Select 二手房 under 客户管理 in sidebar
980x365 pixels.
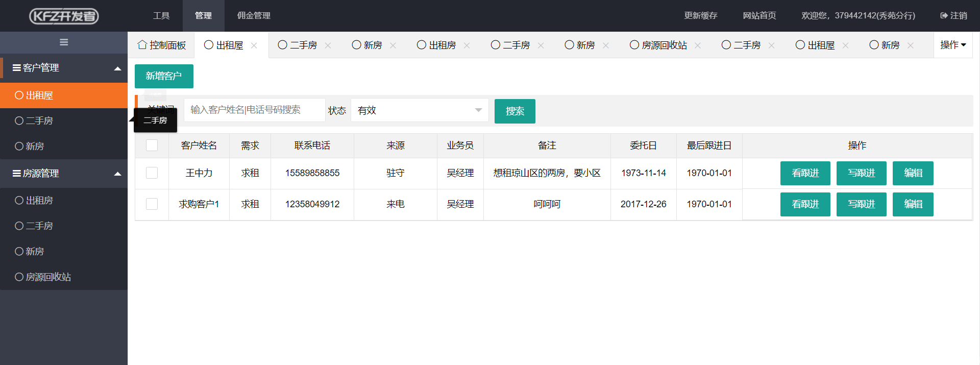point(64,121)
